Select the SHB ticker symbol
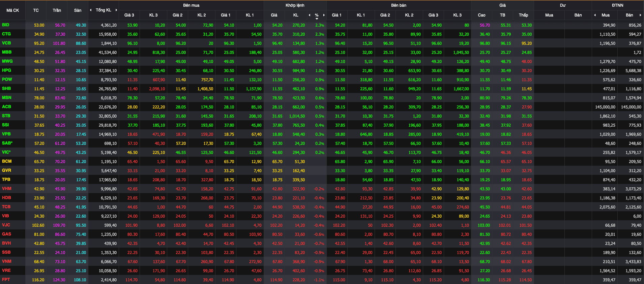The width and height of the screenshot is (644, 284). point(6,89)
